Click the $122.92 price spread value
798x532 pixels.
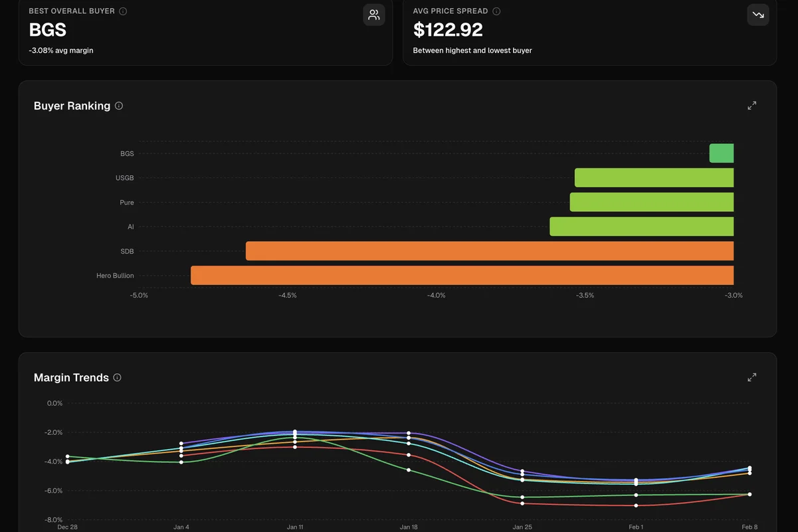click(448, 30)
